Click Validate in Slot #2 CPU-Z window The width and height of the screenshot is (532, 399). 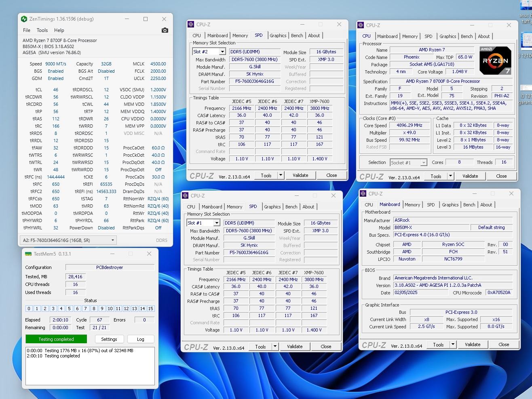pyautogui.click(x=300, y=175)
